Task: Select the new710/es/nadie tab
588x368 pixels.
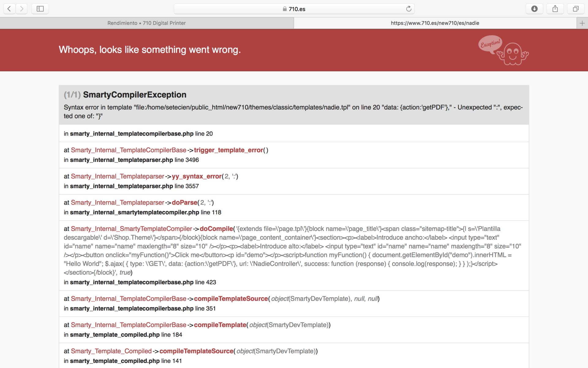Action: [x=435, y=23]
